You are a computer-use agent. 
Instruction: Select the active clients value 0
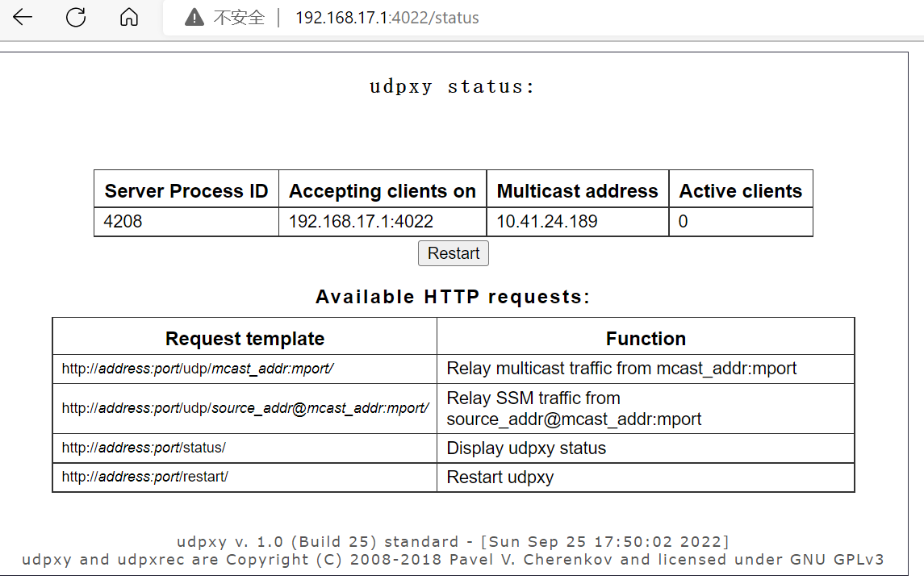coord(683,222)
